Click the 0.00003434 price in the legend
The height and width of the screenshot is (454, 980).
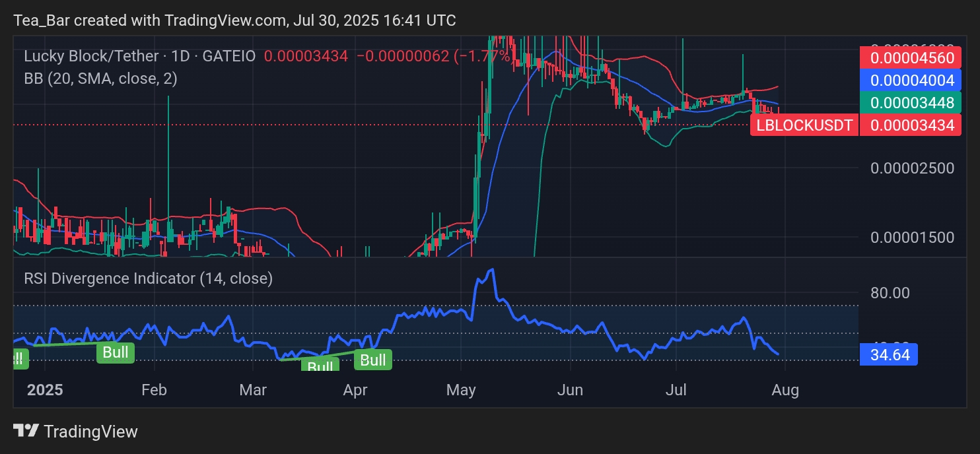(x=306, y=56)
